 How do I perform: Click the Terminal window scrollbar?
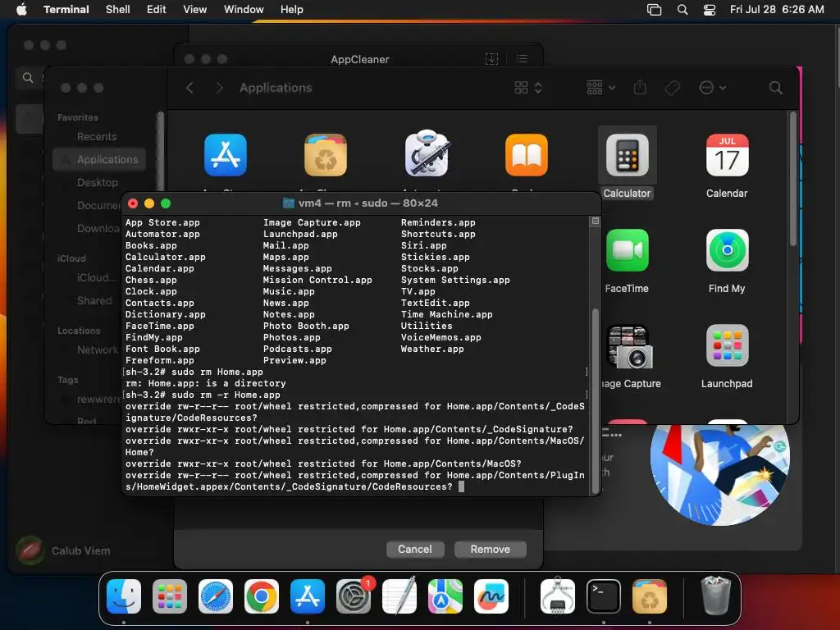point(595,400)
